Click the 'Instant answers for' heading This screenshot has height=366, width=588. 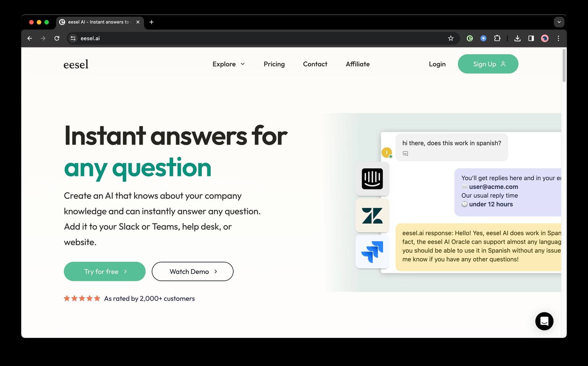click(x=176, y=136)
